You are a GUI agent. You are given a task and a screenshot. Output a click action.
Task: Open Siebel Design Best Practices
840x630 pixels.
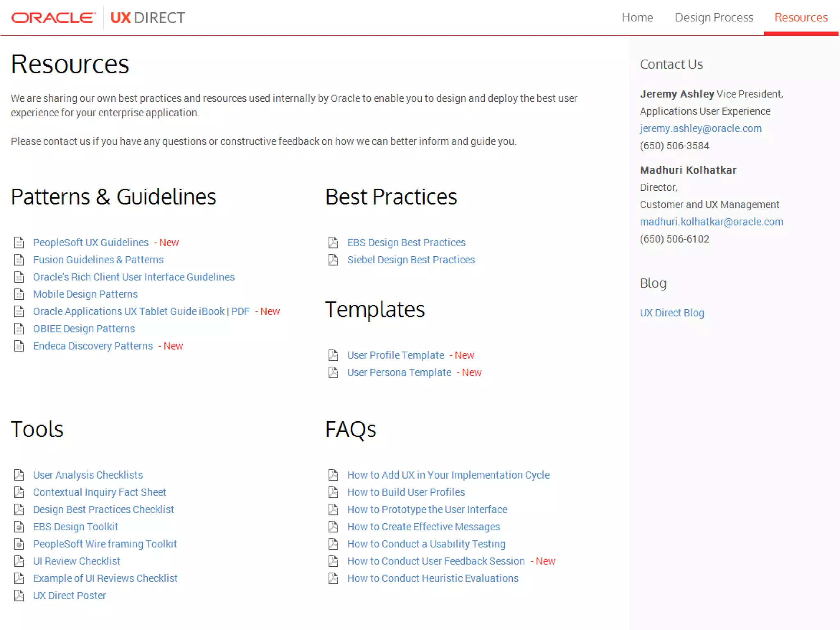(411, 260)
